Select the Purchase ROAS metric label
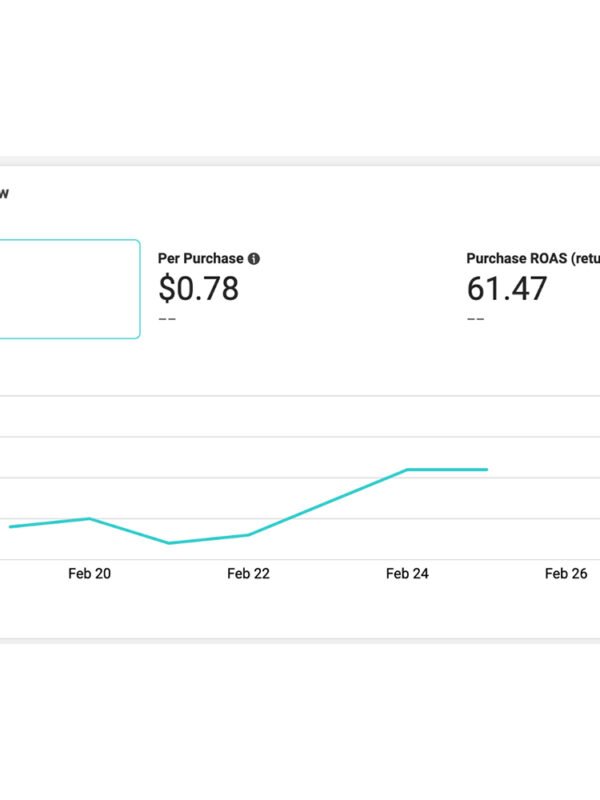 (532, 258)
